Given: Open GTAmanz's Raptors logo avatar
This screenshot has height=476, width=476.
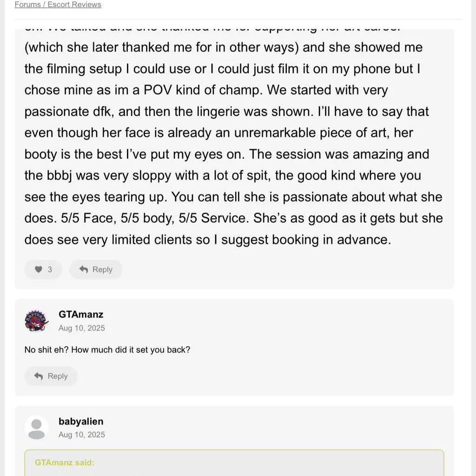Looking at the screenshot, I should tap(36, 321).
